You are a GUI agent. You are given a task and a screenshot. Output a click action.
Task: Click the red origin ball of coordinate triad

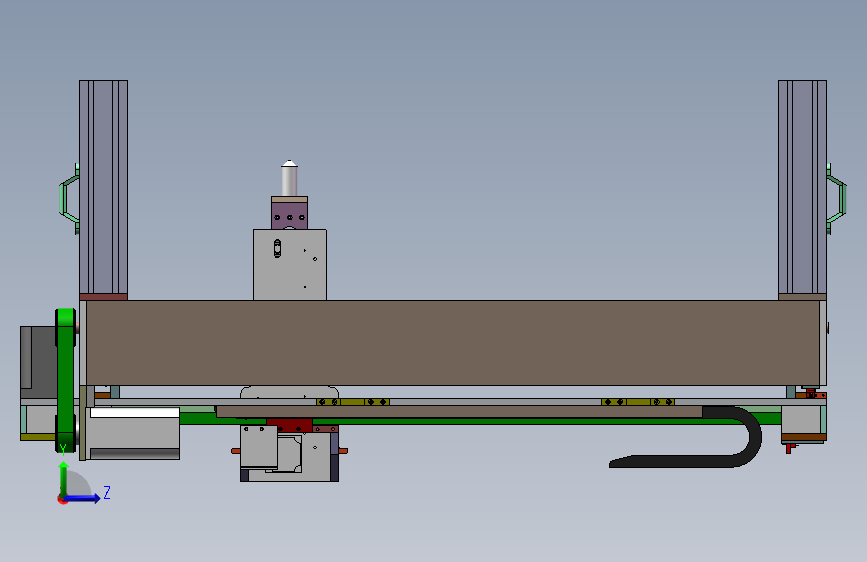click(62, 499)
